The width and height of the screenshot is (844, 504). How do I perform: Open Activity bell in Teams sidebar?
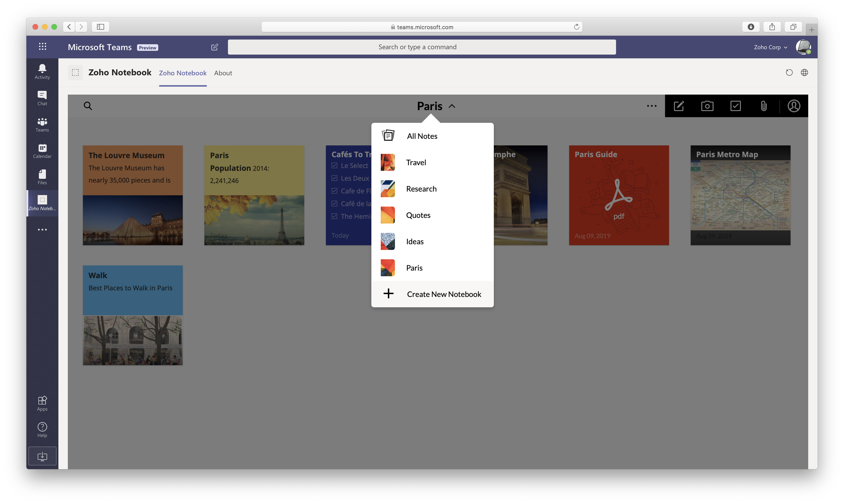[42, 71]
